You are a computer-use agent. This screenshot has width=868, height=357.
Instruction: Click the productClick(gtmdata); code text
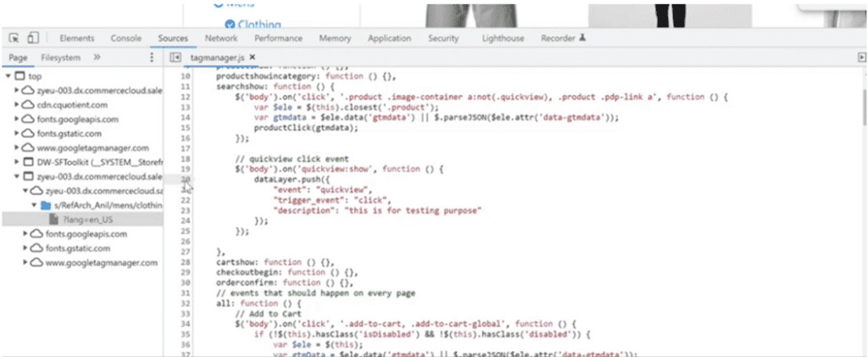click(306, 128)
